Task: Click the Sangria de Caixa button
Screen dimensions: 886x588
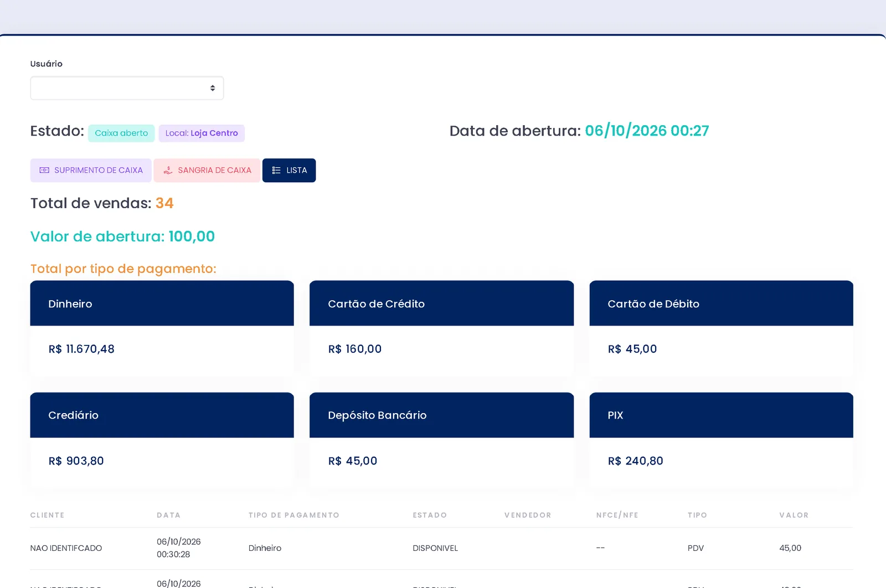Action: coord(207,171)
